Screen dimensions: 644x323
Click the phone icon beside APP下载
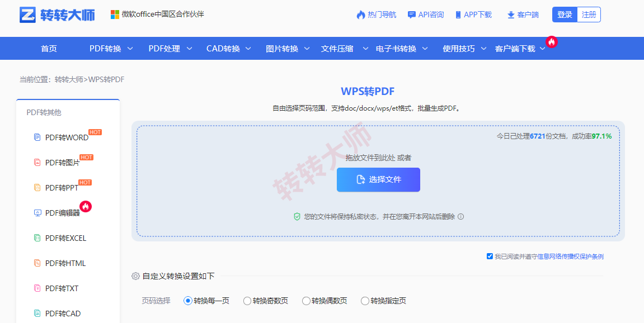(x=458, y=15)
